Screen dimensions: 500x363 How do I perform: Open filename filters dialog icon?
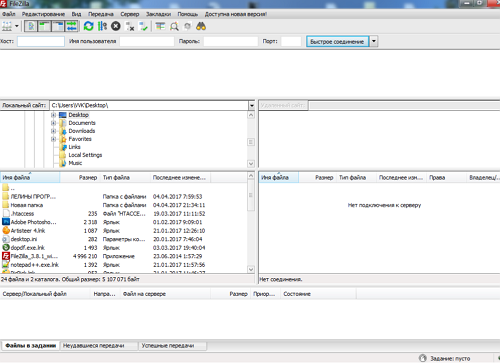pyautogui.click(x=160, y=26)
